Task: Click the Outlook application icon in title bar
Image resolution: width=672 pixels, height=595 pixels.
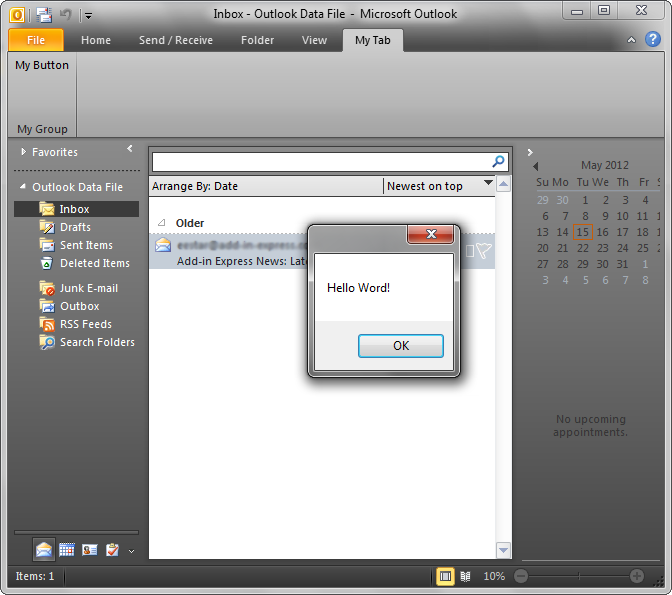Action: click(17, 15)
